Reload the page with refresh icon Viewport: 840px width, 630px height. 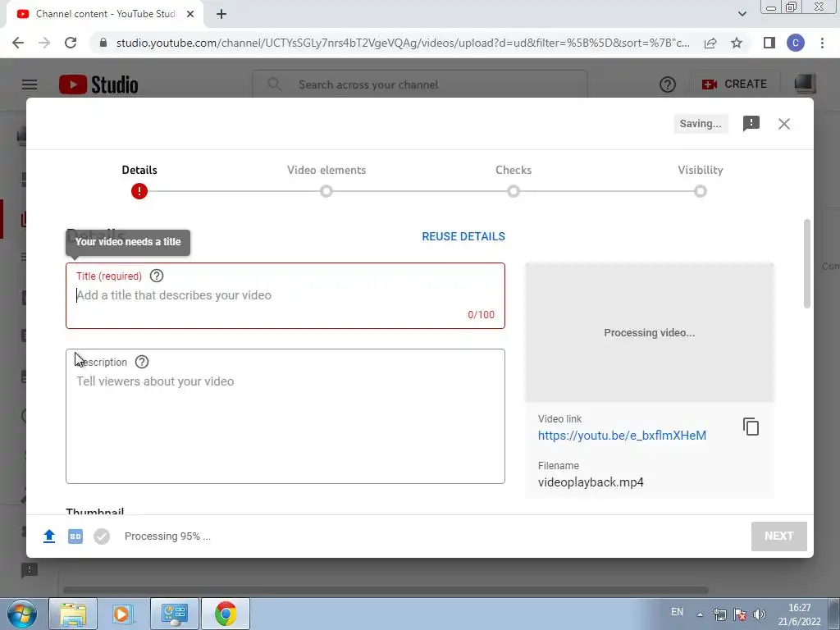coord(71,43)
